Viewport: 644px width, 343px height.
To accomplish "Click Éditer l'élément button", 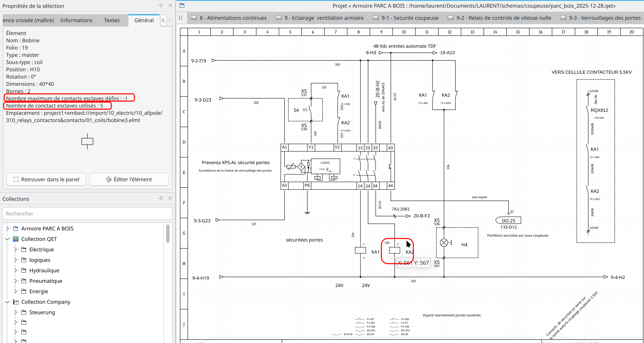I will [129, 179].
